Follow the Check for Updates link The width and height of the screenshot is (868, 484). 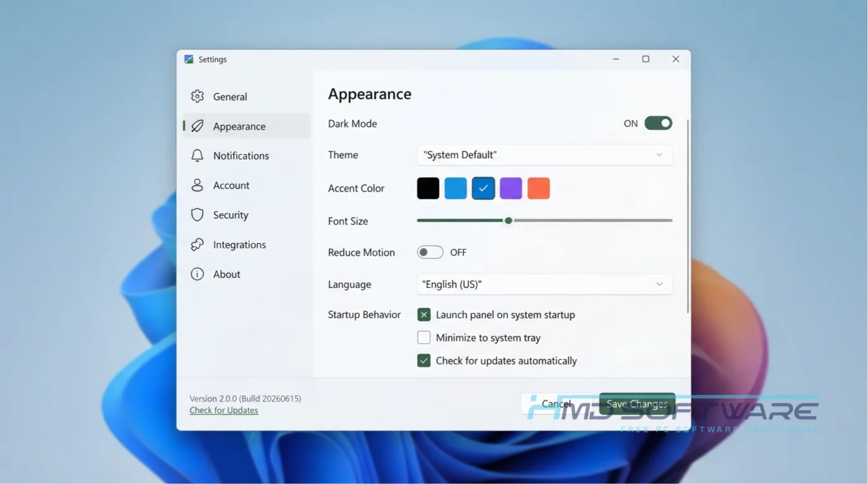(224, 410)
